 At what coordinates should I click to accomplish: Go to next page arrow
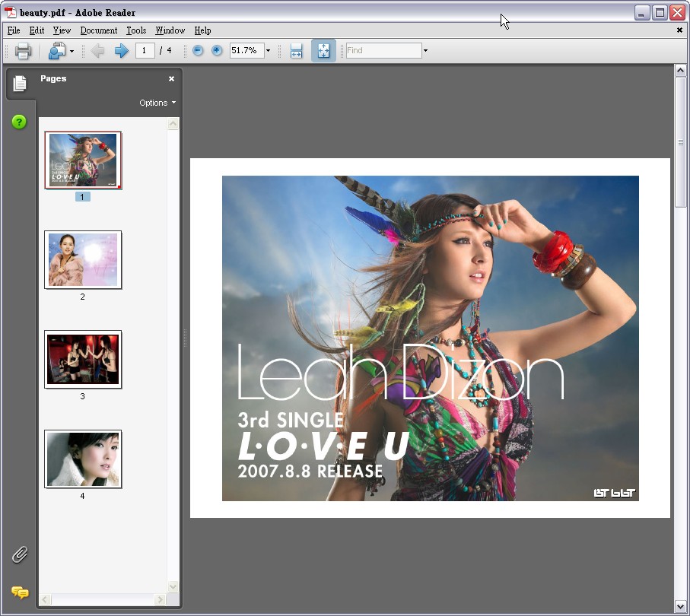pos(122,51)
